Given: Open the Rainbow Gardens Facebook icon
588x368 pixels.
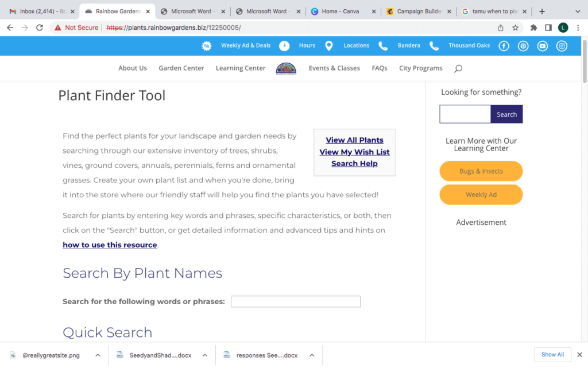Looking at the screenshot, I should click(504, 46).
